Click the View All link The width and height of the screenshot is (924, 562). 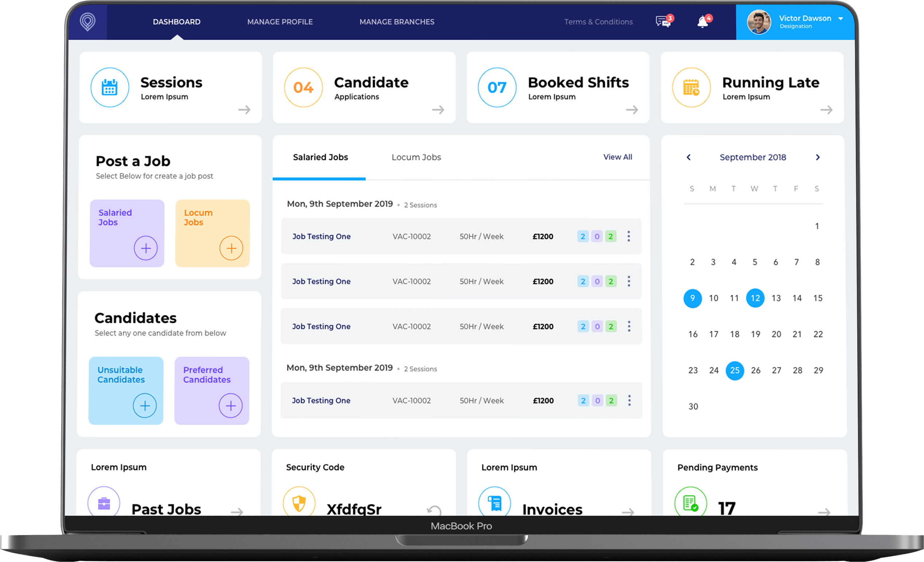click(x=618, y=157)
